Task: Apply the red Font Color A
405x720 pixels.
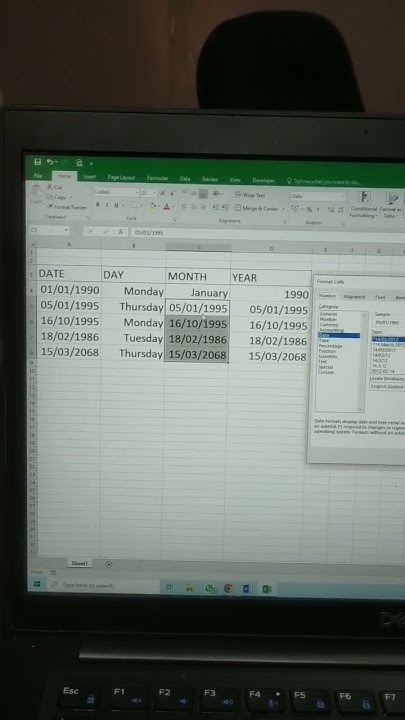Action: pyautogui.click(x=166, y=207)
